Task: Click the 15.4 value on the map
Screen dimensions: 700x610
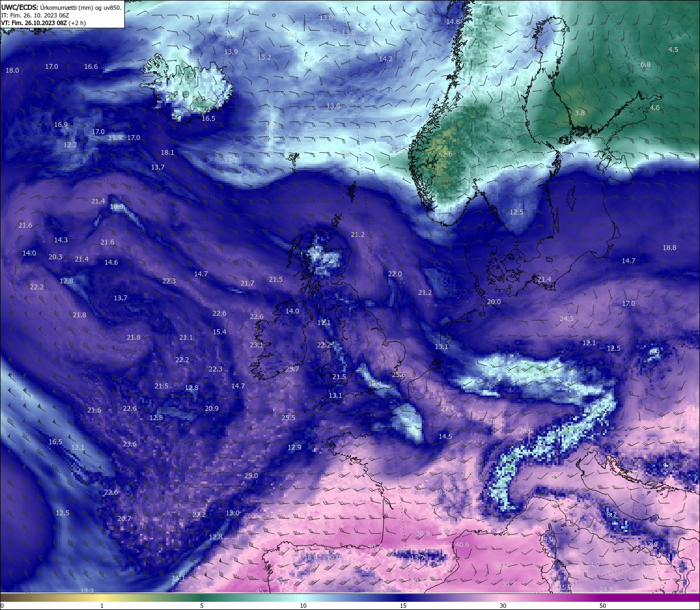Action: tap(219, 332)
